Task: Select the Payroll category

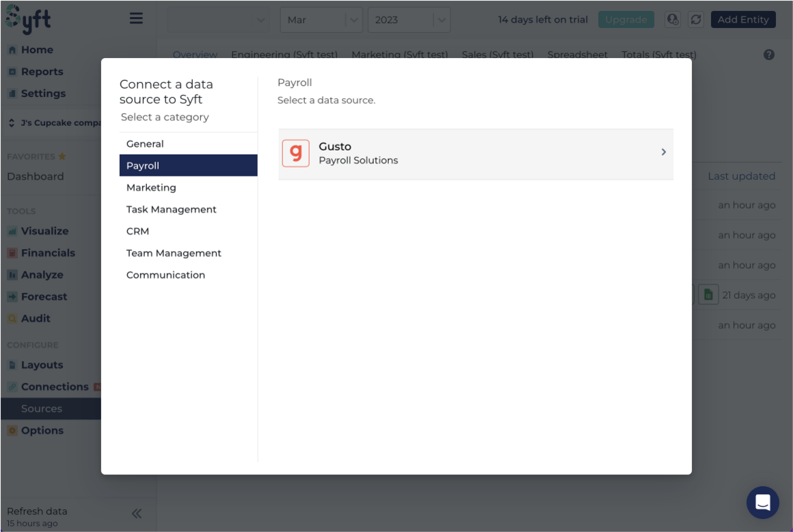Action: (x=188, y=165)
